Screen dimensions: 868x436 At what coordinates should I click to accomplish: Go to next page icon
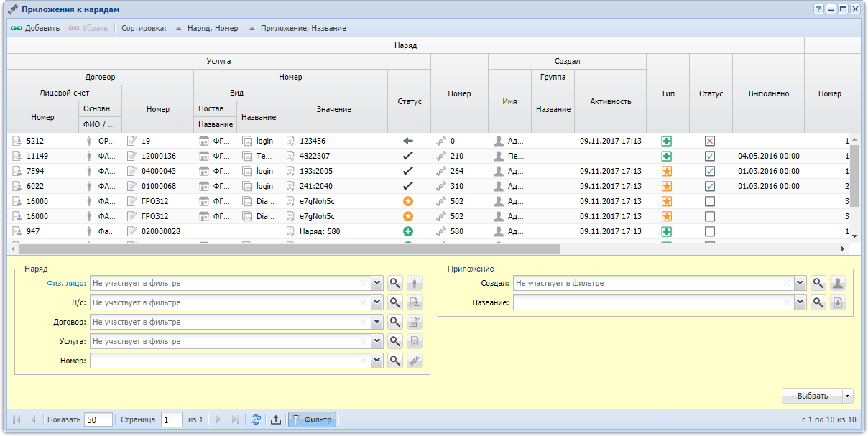(x=218, y=419)
